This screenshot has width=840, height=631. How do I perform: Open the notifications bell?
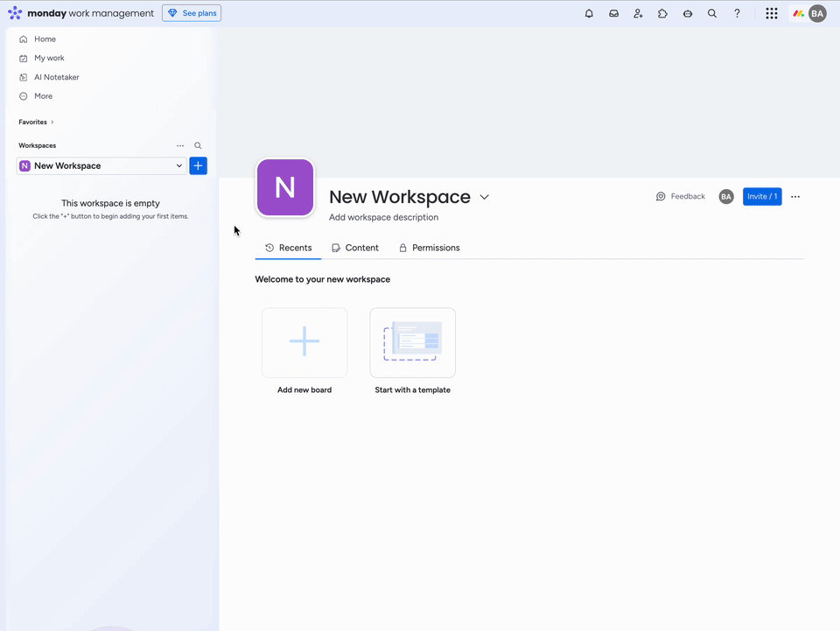point(589,14)
